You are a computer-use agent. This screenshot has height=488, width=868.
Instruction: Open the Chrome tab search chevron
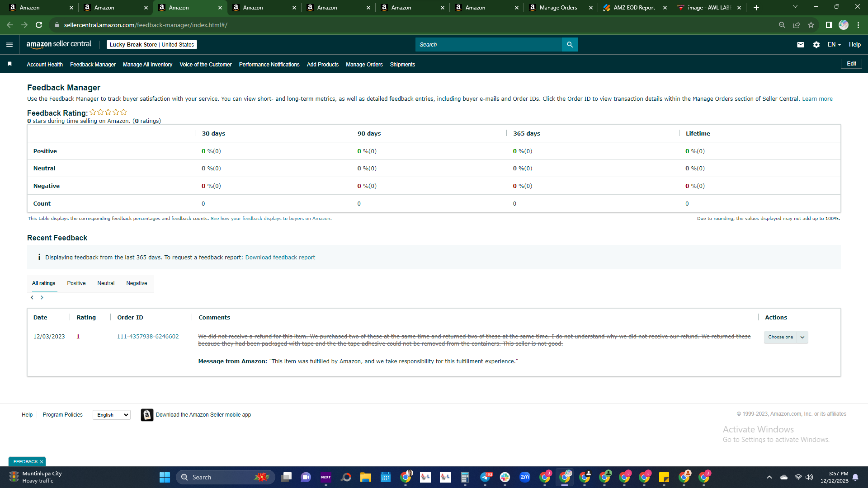coord(795,7)
